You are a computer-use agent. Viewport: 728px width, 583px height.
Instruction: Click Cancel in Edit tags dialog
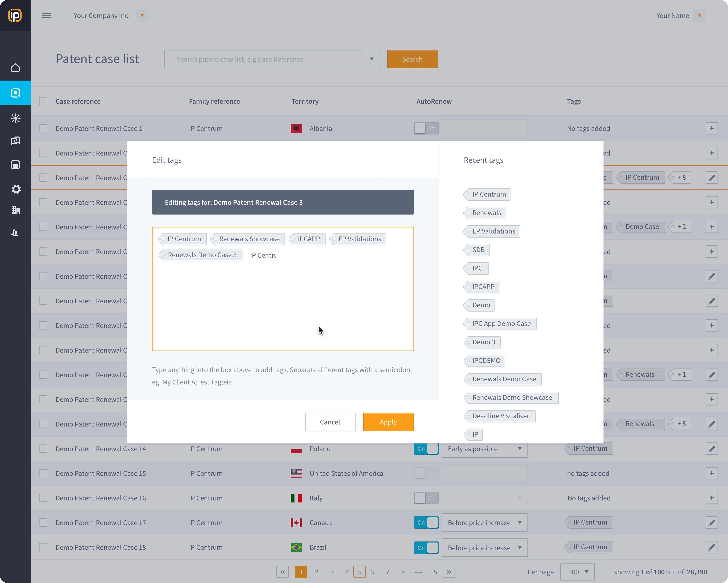click(x=330, y=422)
